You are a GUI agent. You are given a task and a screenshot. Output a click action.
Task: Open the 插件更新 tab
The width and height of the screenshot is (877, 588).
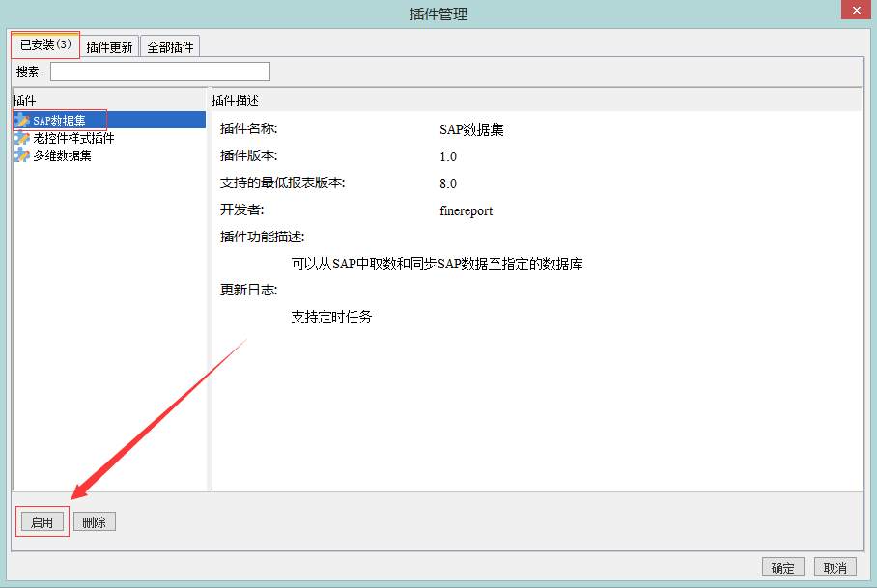[110, 47]
